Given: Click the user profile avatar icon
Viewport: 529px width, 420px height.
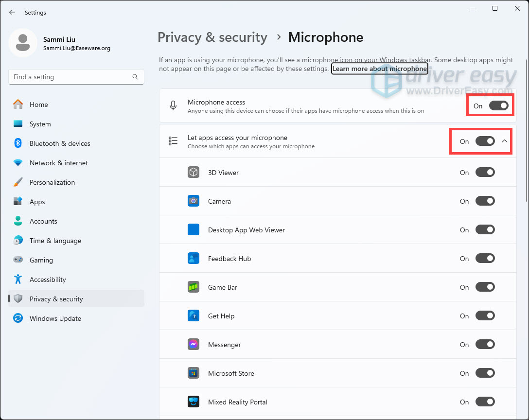Looking at the screenshot, I should pos(23,43).
